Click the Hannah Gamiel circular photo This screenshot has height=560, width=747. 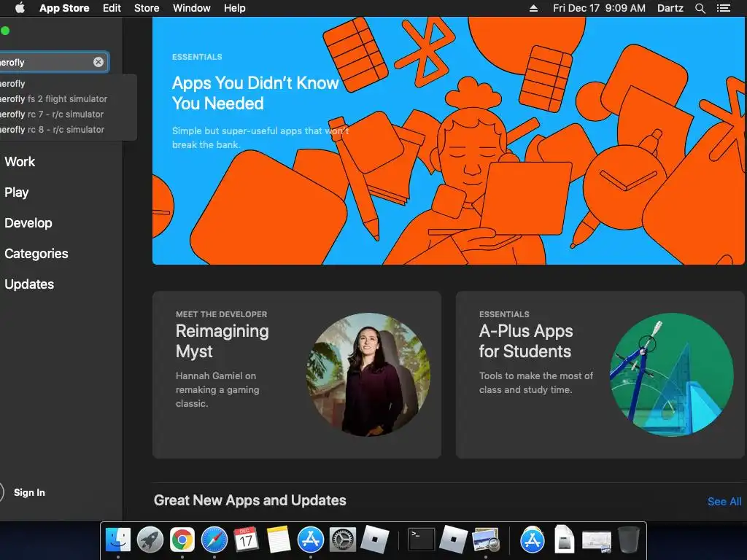(x=368, y=374)
